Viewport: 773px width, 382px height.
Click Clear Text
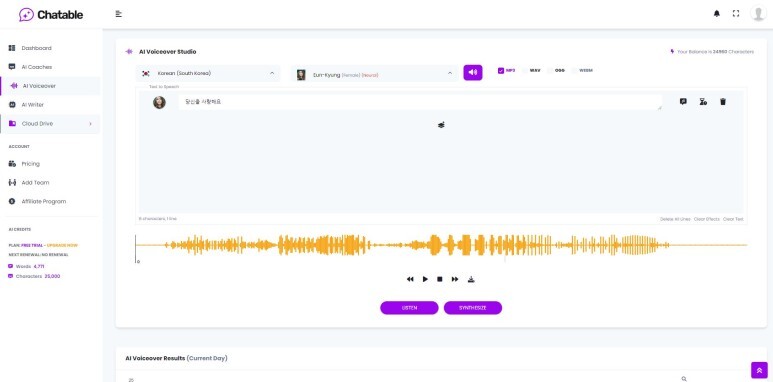pos(733,219)
